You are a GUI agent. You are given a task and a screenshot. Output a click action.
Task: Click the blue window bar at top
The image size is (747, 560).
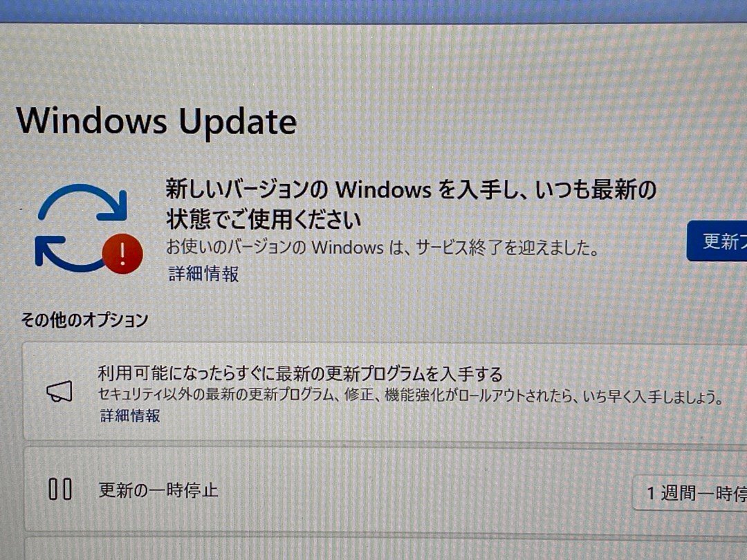(x=373, y=10)
